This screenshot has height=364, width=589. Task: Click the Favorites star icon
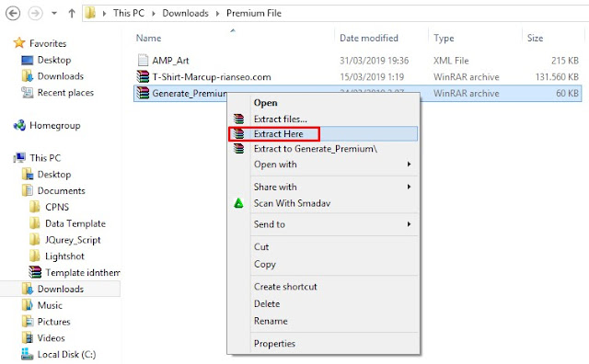pos(19,43)
